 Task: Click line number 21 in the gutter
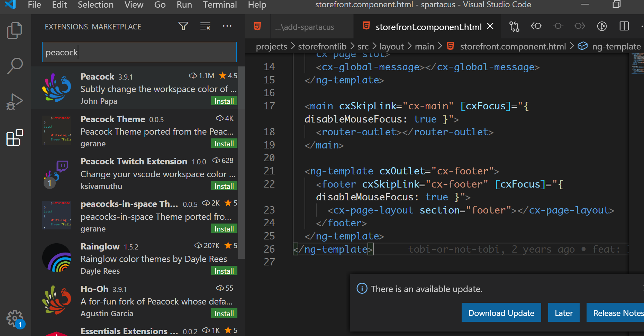tap(269, 171)
